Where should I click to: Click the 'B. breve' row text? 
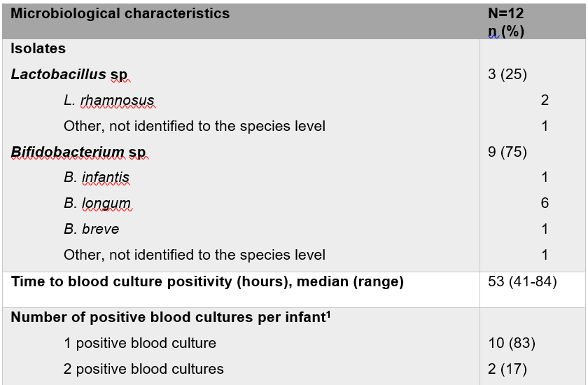click(x=92, y=229)
